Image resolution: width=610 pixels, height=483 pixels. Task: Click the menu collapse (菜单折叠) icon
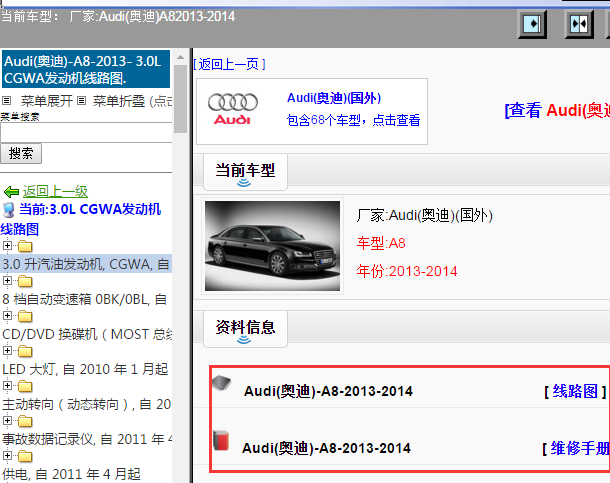(81, 101)
